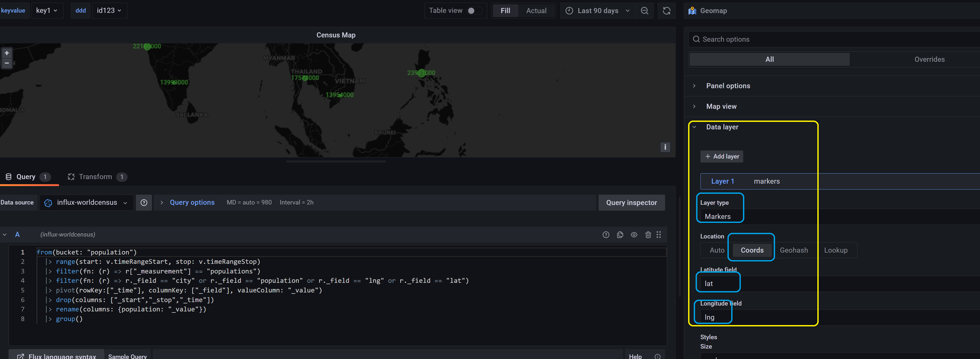Viewport: 980px width, 359px height.
Task: Open datasource help next to influx-worldcensus
Action: (144, 202)
